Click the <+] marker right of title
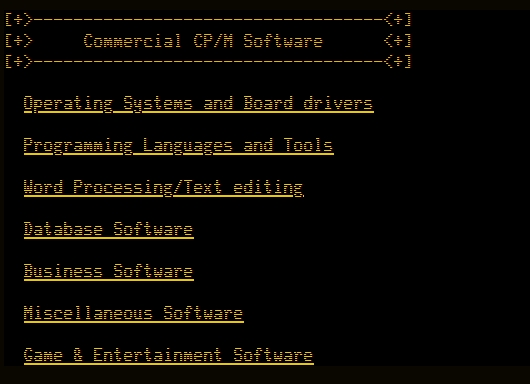 point(398,41)
